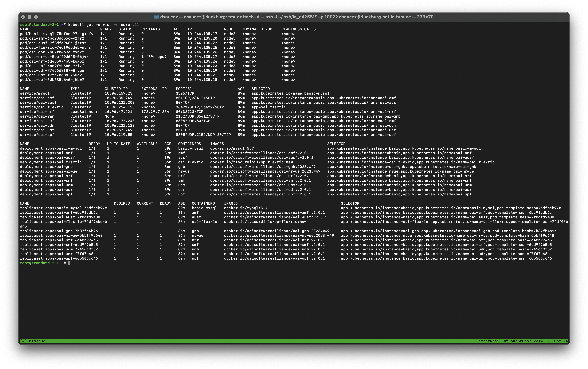Click the AVAILABLE column header

(147, 144)
